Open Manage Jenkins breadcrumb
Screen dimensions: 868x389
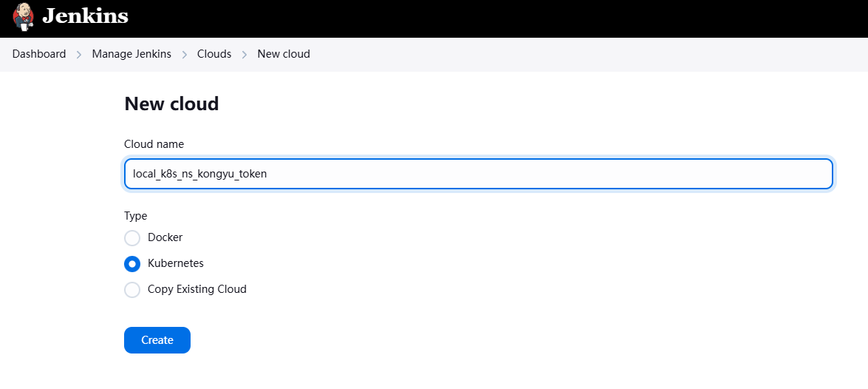(x=131, y=54)
